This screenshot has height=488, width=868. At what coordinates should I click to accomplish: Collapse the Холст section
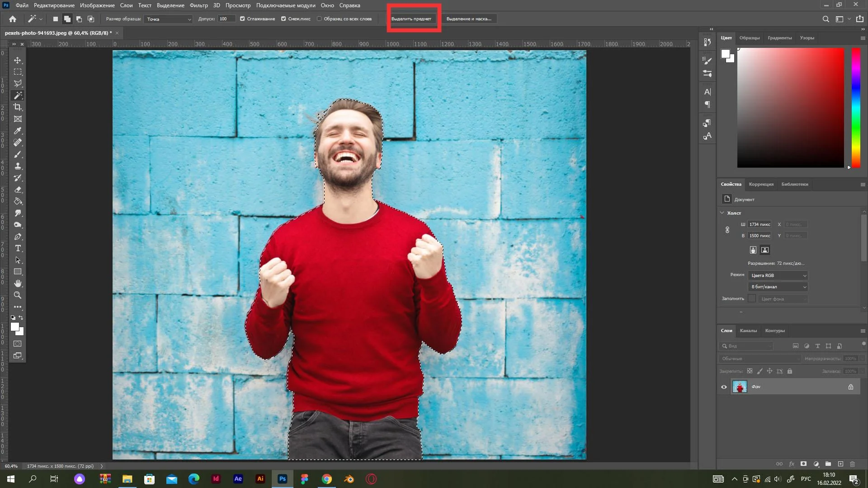722,213
